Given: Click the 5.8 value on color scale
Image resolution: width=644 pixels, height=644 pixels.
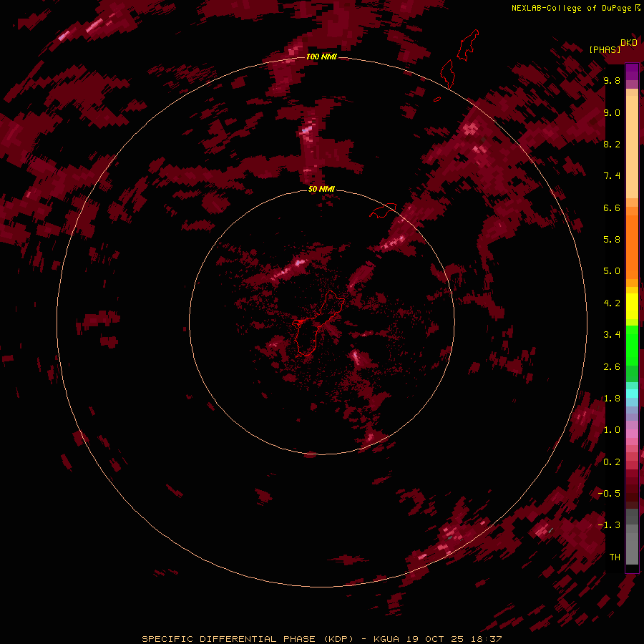Looking at the screenshot, I should pos(612,240).
